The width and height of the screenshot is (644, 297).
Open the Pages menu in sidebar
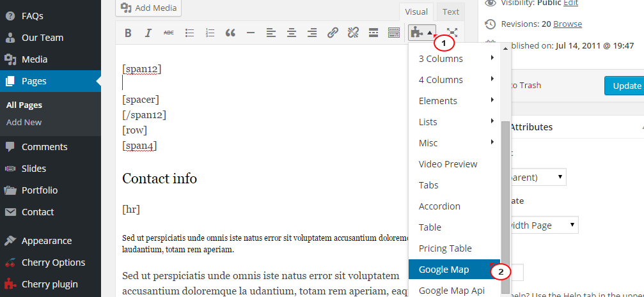(x=50, y=81)
